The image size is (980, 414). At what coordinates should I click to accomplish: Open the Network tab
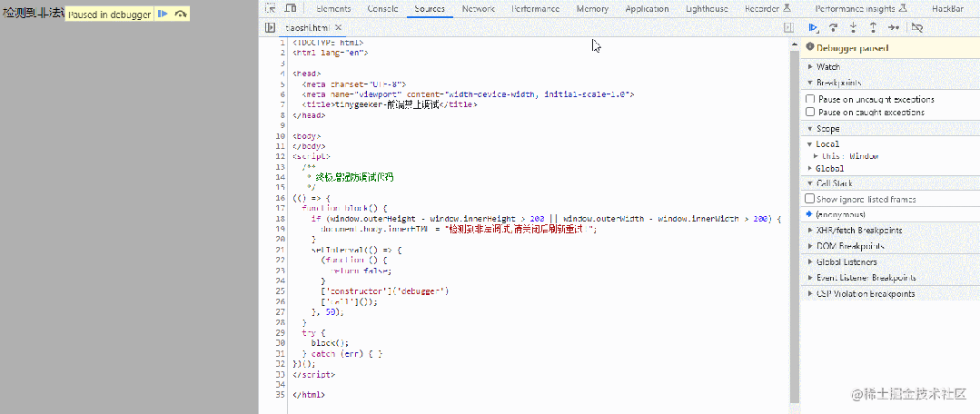[478, 9]
